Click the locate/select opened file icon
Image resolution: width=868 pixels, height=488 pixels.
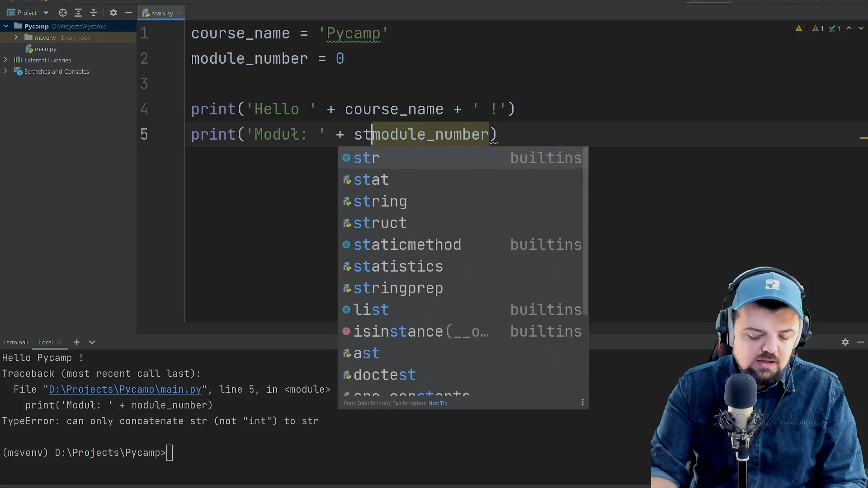[63, 13]
